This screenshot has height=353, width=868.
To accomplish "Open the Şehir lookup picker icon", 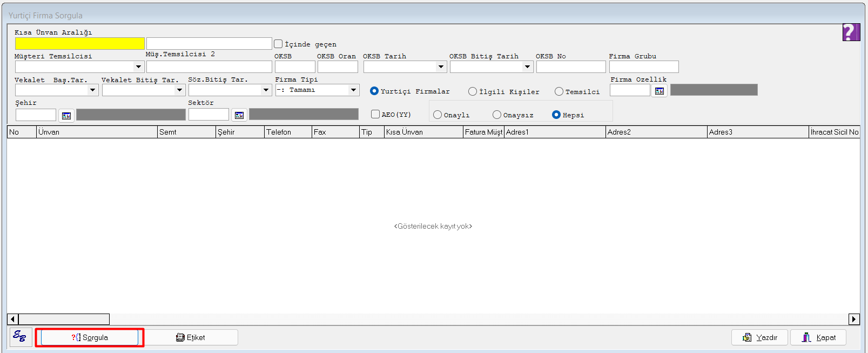I will click(x=66, y=116).
